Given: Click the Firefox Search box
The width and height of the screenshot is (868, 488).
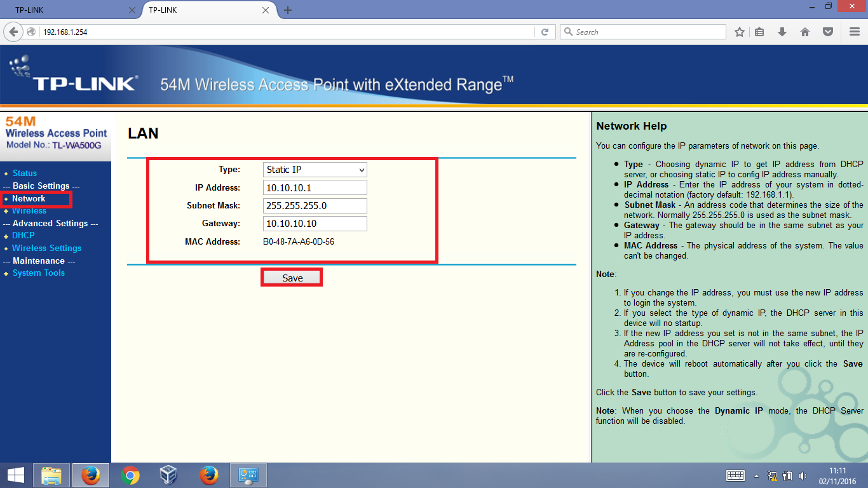Looking at the screenshot, I should pyautogui.click(x=642, y=32).
